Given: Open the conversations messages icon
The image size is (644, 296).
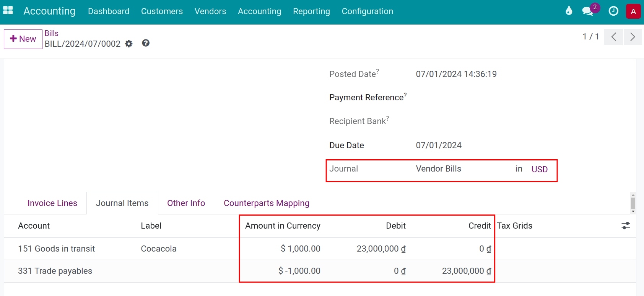Looking at the screenshot, I should (588, 11).
